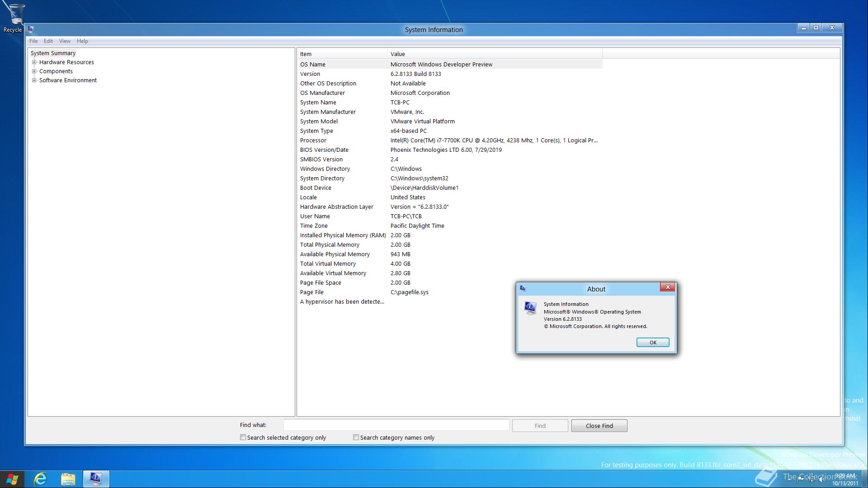Click the Start button on the taskbar
The image size is (868, 488).
(x=12, y=479)
